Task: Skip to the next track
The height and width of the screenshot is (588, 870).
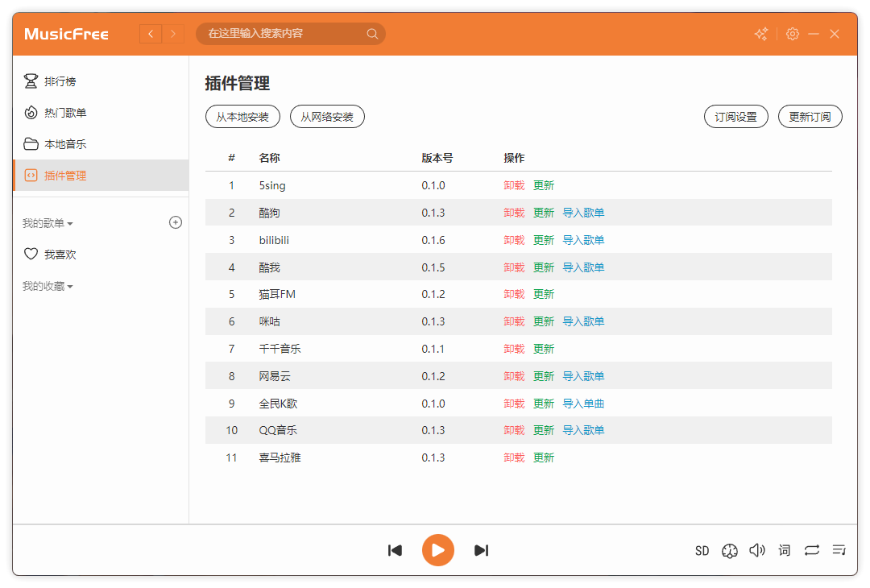Action: (481, 550)
